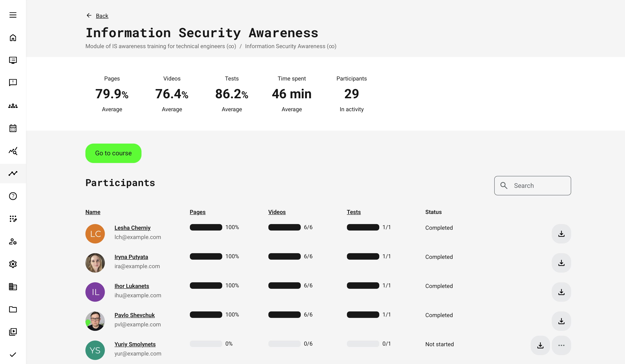Sort participants by Videos column

click(277, 212)
